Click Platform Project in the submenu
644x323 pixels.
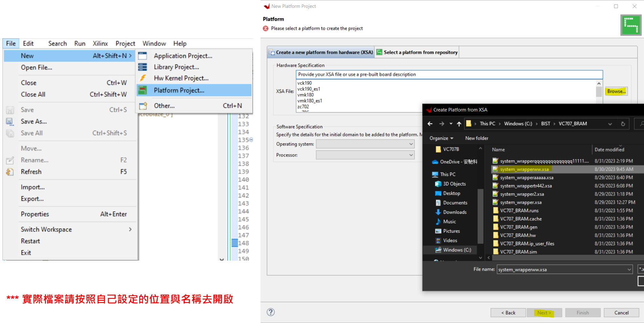(x=194, y=90)
